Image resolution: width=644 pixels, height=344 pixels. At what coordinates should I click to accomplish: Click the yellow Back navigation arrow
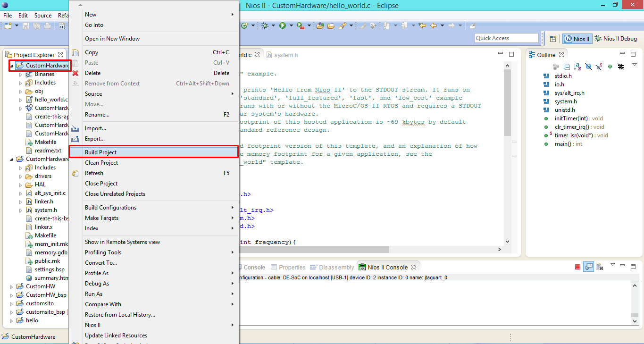433,25
